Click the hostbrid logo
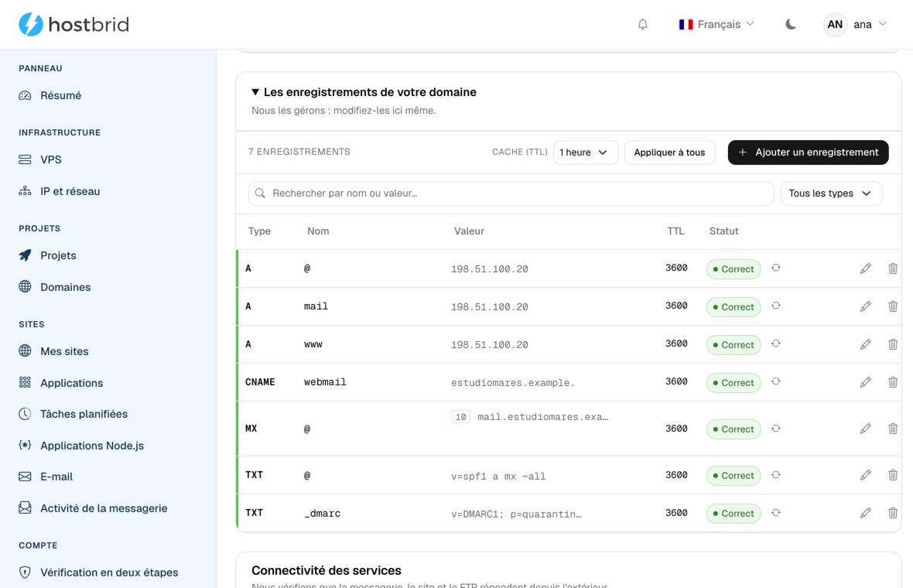Screen dimensions: 913x588 (74, 25)
